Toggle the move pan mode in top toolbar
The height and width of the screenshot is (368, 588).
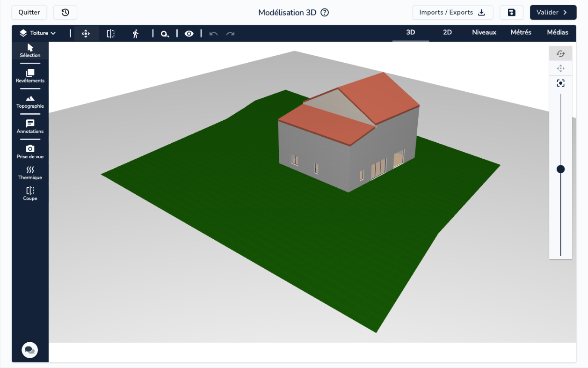(86, 34)
